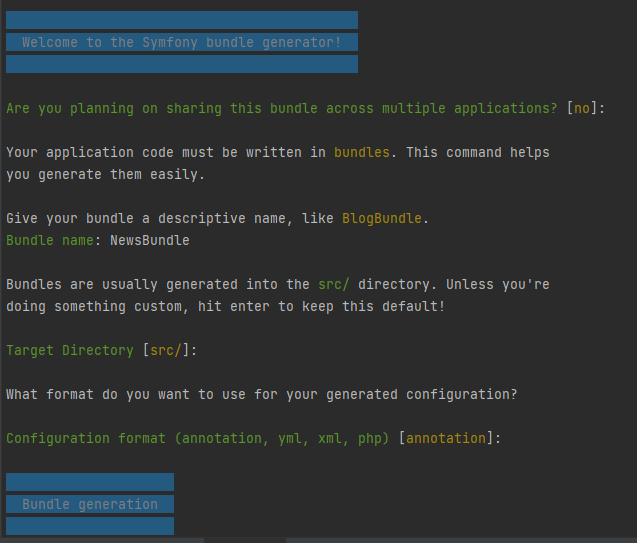Click the '[src/]' default directory value
This screenshot has height=543, width=637.
[166, 350]
